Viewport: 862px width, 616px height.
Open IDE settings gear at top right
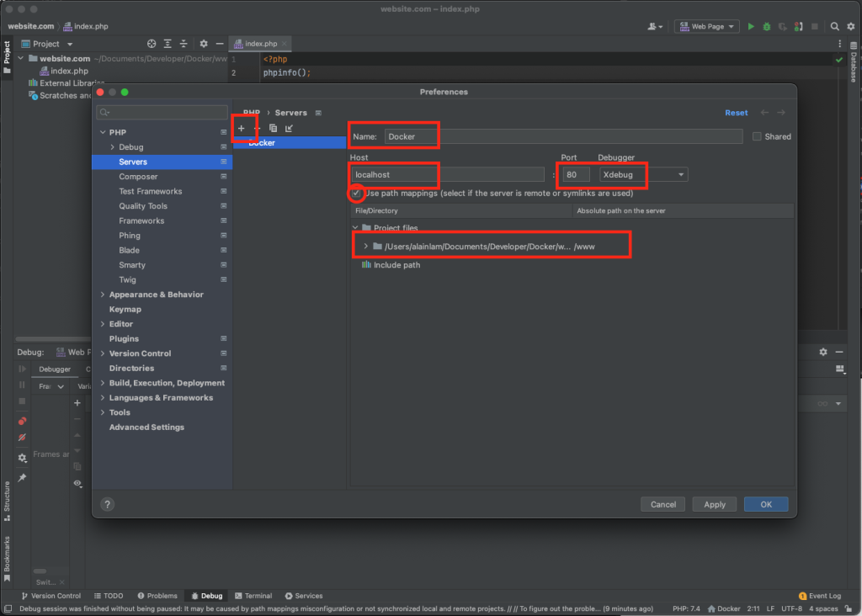point(851,26)
